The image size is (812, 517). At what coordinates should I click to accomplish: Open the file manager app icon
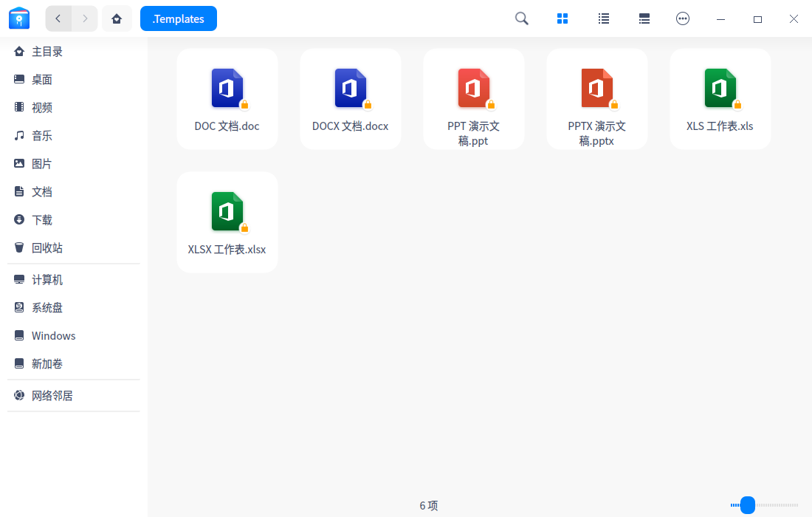19,18
